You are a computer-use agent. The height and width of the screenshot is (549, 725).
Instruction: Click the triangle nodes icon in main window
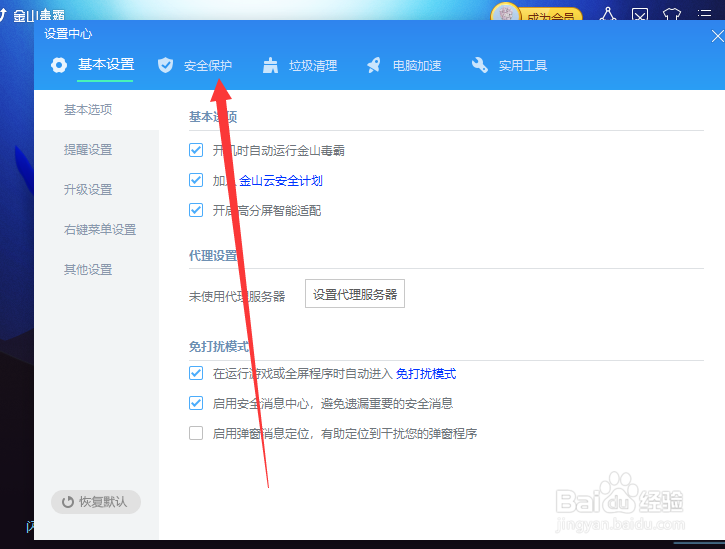[608, 14]
